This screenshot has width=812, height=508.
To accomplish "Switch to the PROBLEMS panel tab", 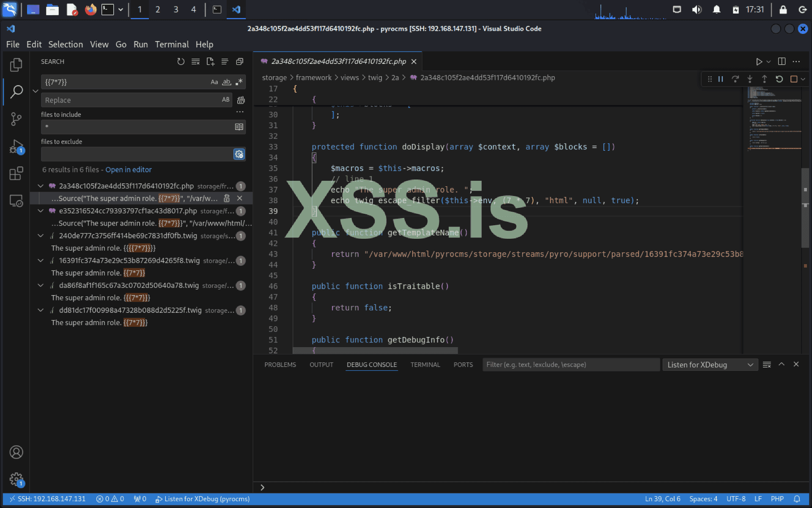I will tap(280, 365).
